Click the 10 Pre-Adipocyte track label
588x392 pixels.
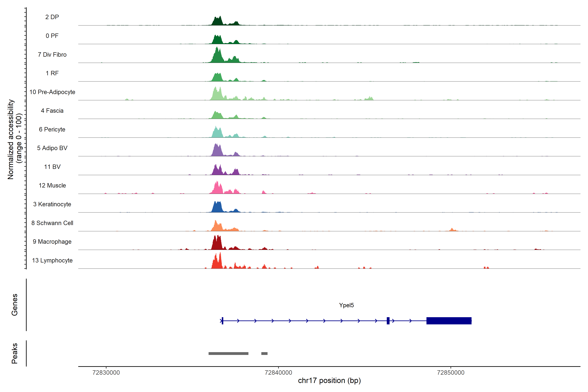pyautogui.click(x=52, y=92)
